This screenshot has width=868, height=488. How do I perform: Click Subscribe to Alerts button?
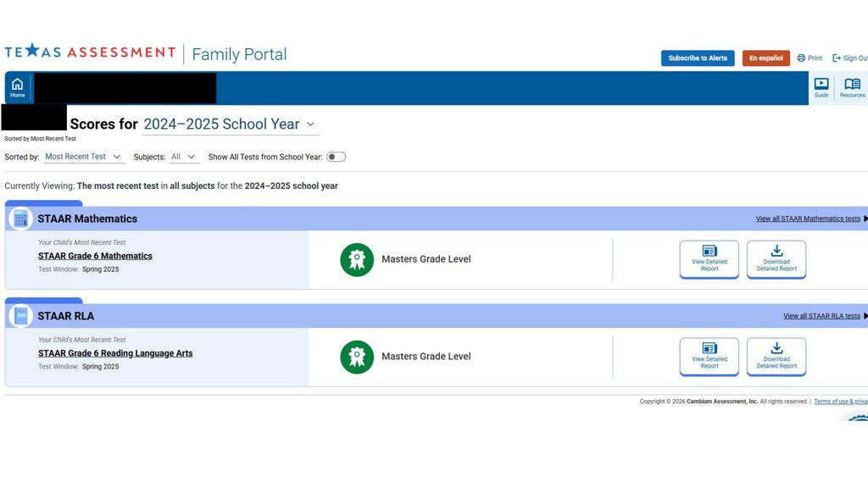[x=698, y=58]
